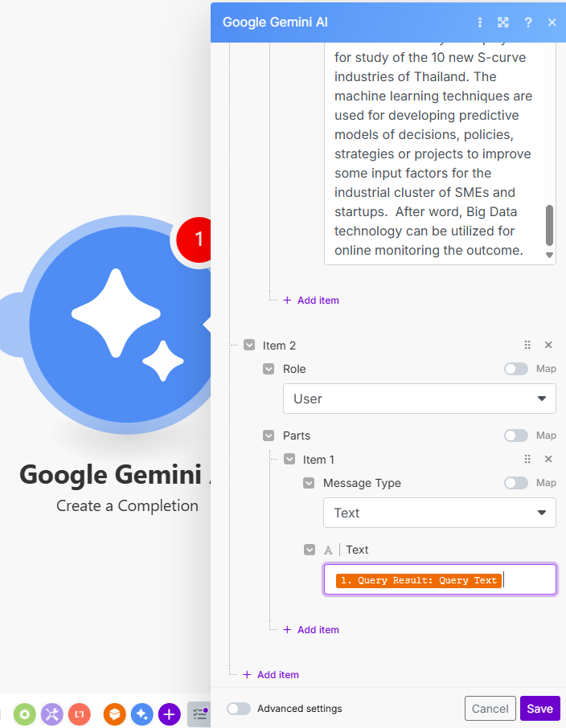The width and height of the screenshot is (566, 728).
Task: Open the purple tools icon
Action: pyautogui.click(x=52, y=714)
